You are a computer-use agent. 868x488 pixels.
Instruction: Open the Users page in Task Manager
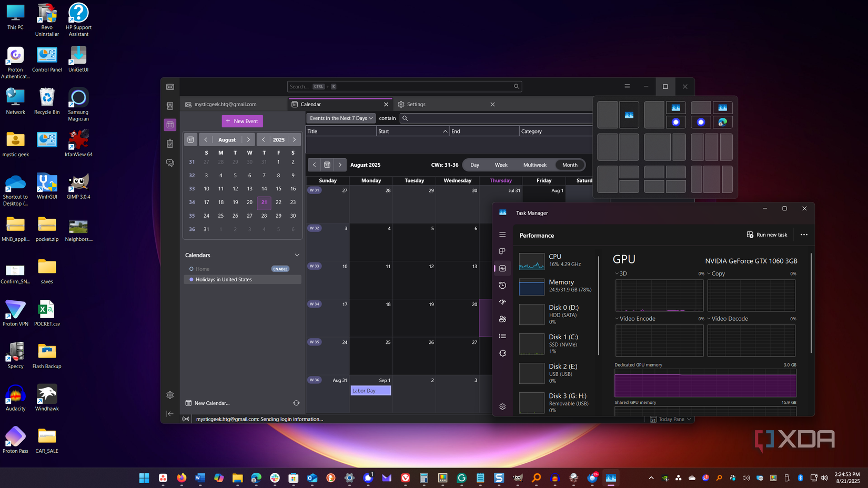(502, 319)
